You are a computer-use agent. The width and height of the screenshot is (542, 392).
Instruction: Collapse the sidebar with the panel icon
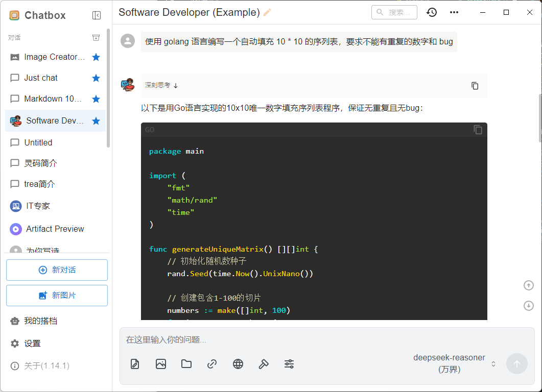pyautogui.click(x=97, y=15)
